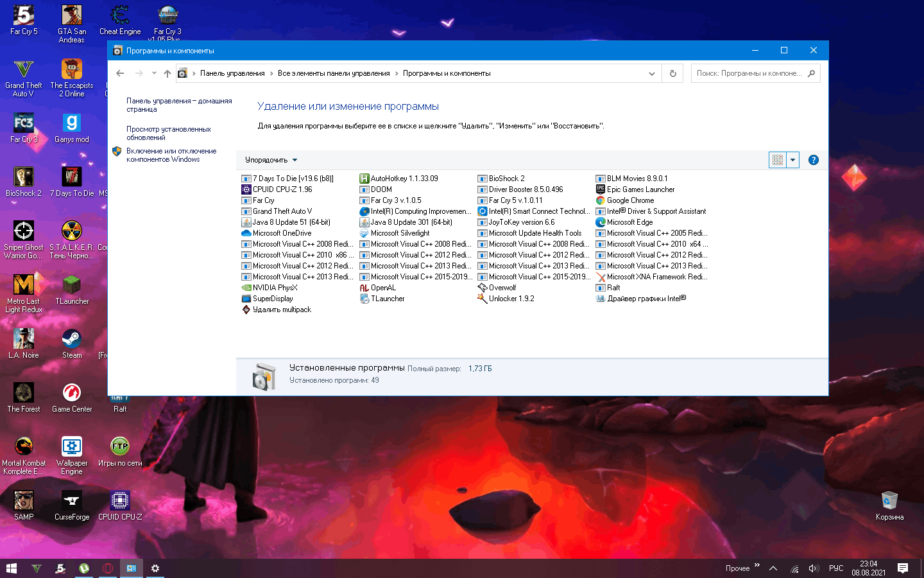
Task: Select the AutoHotkey 1.1.33.09 program entry
Action: coord(399,179)
